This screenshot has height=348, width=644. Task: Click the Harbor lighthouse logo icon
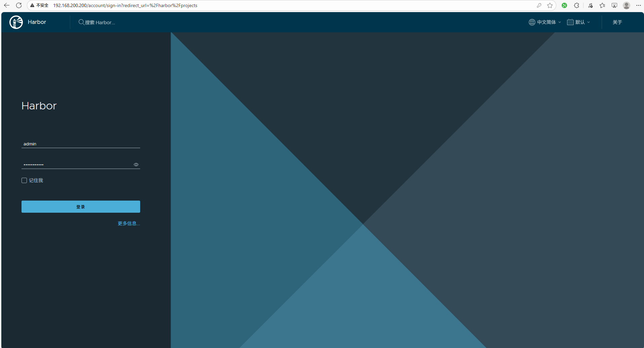pyautogui.click(x=16, y=22)
